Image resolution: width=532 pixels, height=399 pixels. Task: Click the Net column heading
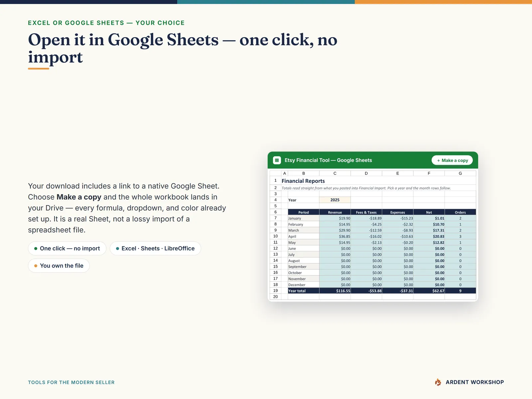coord(429,212)
